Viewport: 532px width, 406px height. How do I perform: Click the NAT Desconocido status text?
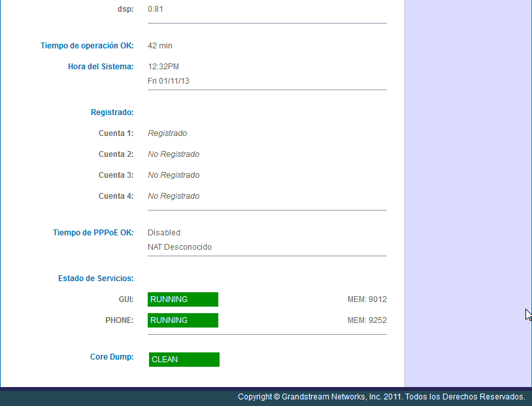point(179,246)
